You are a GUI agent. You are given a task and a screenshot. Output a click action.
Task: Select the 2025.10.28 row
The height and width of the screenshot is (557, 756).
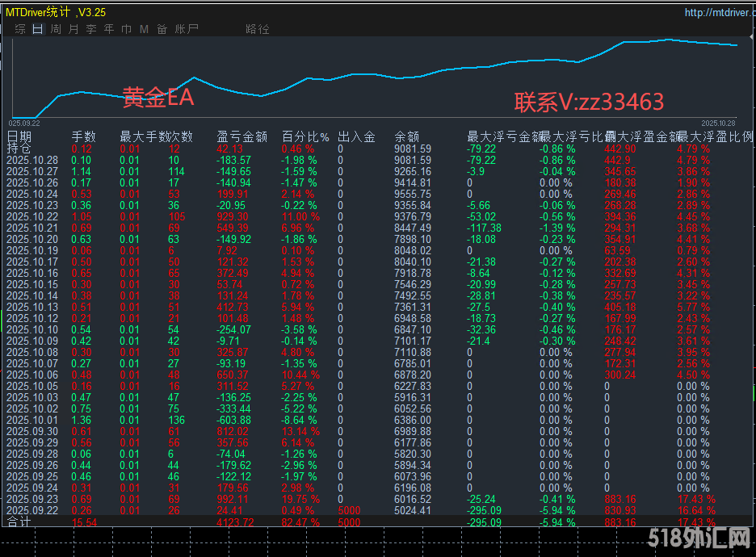point(34,160)
